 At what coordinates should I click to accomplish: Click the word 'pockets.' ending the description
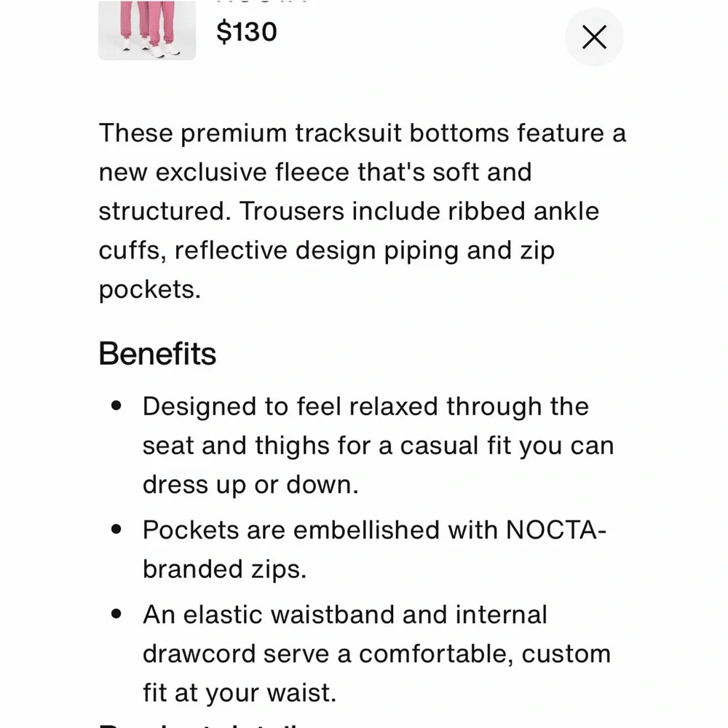pyautogui.click(x=149, y=290)
